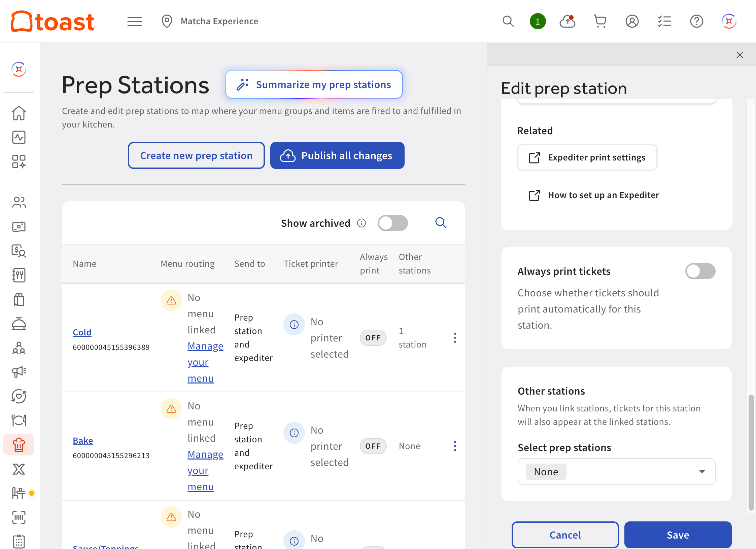
Task: Open the user account icon
Action: [x=632, y=21]
